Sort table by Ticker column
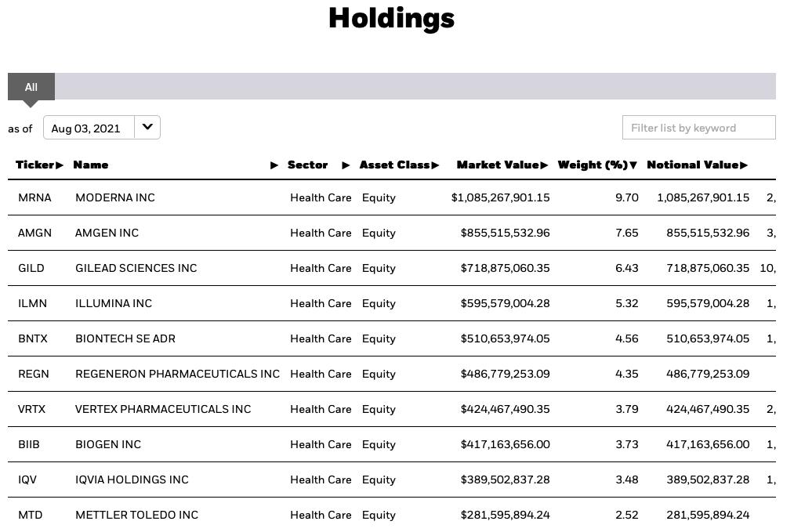 [39, 165]
